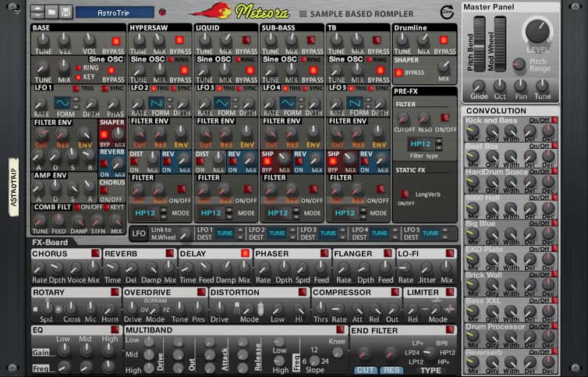Enable the MULTIBAND power button

(340, 329)
